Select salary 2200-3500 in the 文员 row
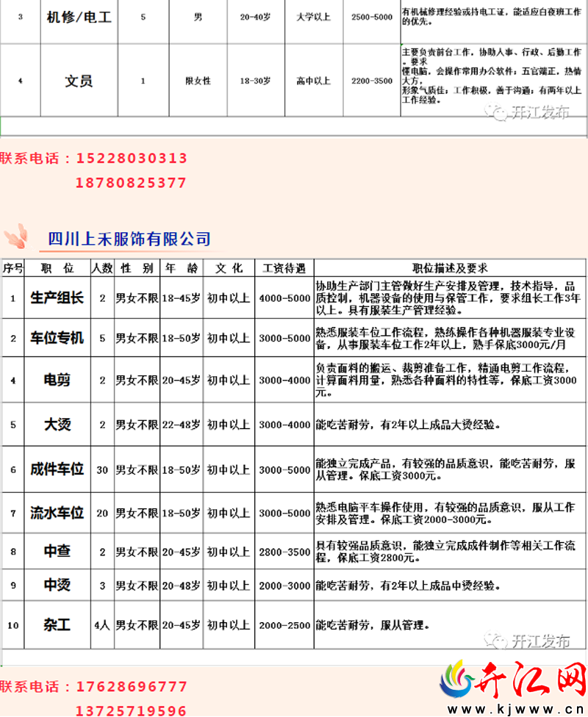Viewport: 588px width, 717px height. click(372, 81)
